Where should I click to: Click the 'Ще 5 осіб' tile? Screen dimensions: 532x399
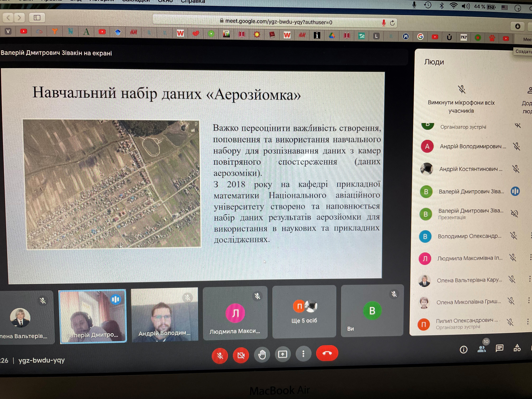(304, 312)
